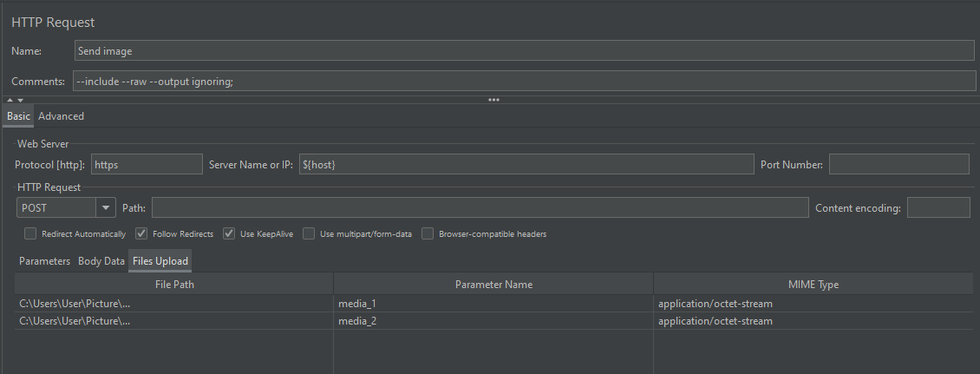Disable the Use KeepAlive checkbox
Image resolution: width=980 pixels, height=374 pixels.
229,233
